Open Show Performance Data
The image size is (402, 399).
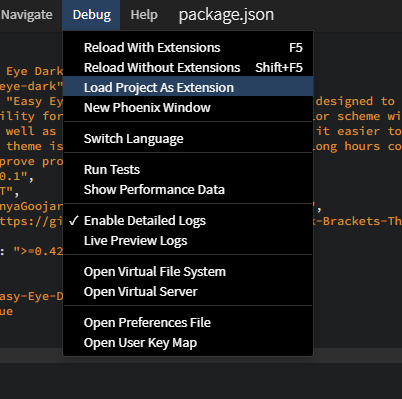click(x=188, y=189)
